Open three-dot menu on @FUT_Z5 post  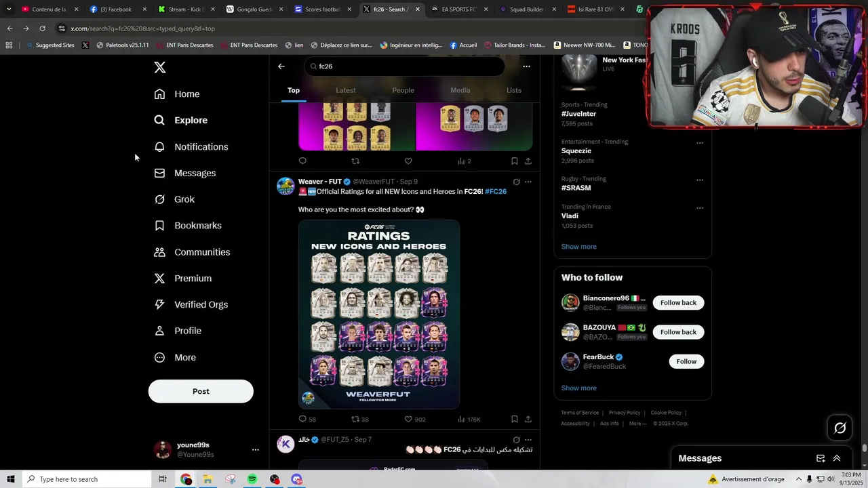pos(528,440)
